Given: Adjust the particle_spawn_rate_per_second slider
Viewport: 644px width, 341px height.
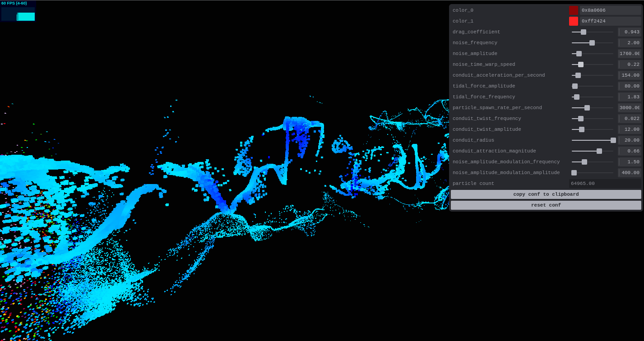Looking at the screenshot, I should point(586,107).
